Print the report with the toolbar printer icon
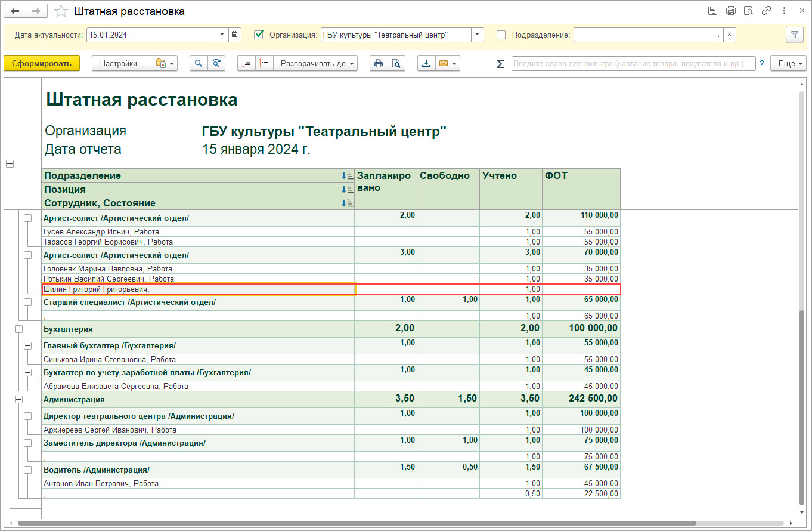The image size is (812, 531). [x=379, y=63]
